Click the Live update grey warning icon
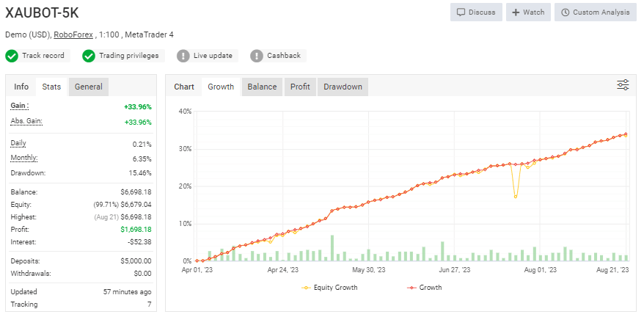Screen dimensions: 644x317 (x=183, y=56)
